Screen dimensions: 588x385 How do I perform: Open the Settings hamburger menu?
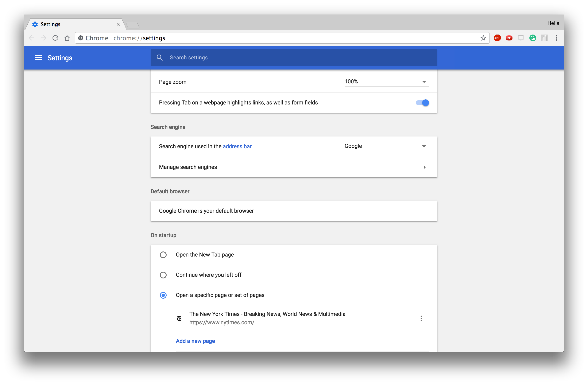38,58
